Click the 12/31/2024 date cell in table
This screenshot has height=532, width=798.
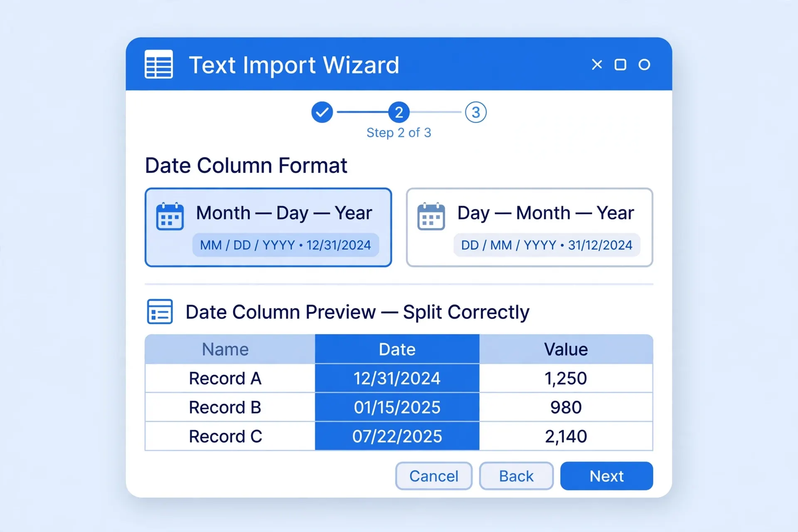(397, 378)
